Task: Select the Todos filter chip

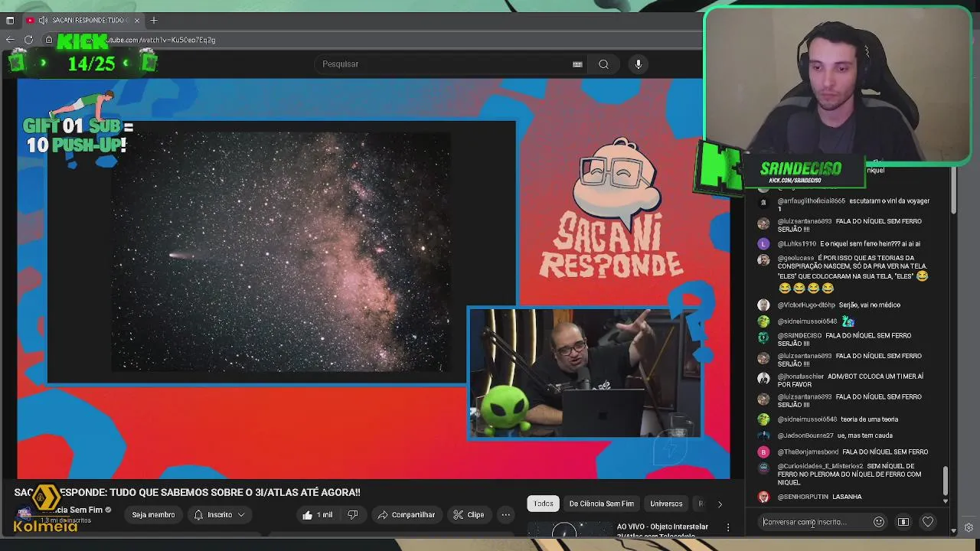Action: tap(544, 504)
